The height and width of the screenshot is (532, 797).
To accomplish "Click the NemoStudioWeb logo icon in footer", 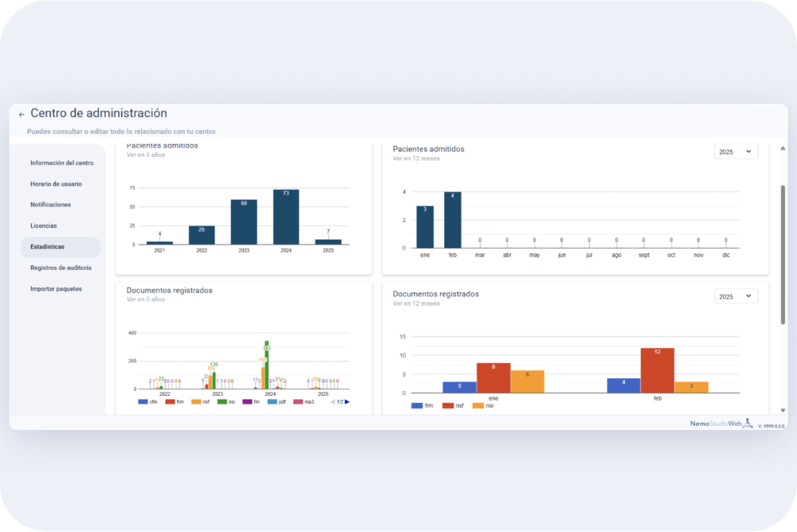I will [748, 423].
